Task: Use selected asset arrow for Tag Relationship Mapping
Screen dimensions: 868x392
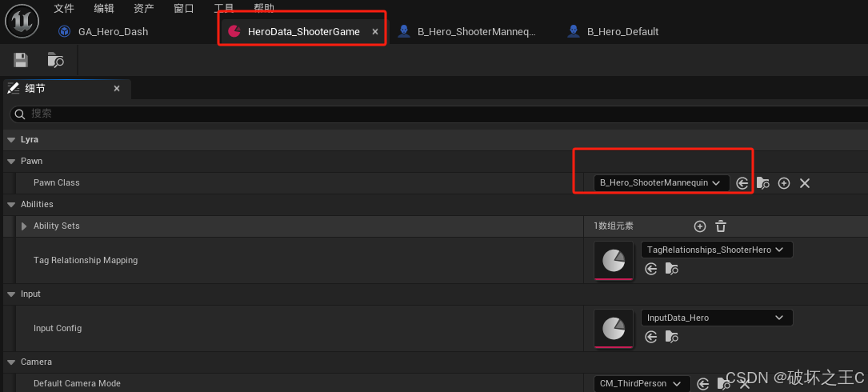Action: pyautogui.click(x=651, y=269)
